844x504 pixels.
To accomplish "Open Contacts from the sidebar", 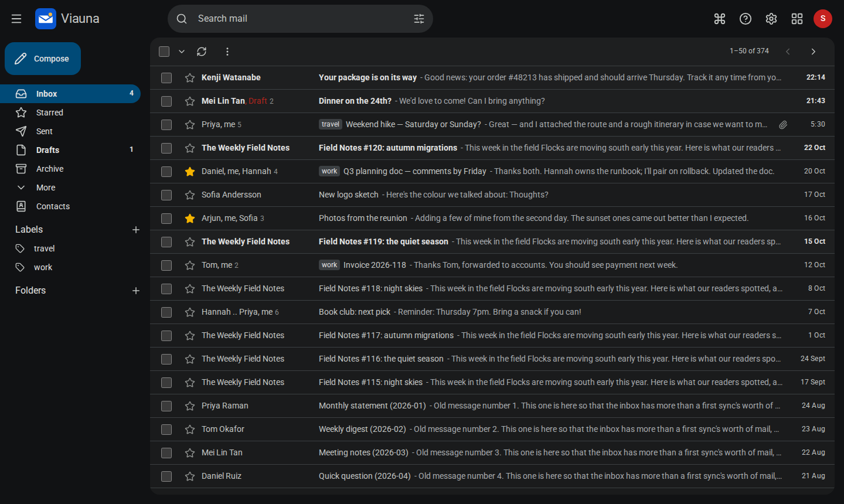I will point(70,206).
